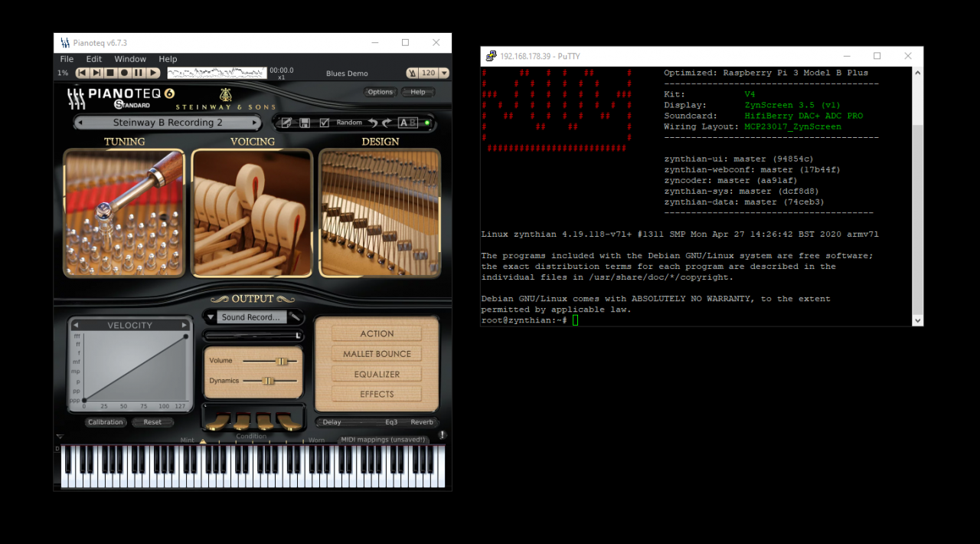Image resolution: width=980 pixels, height=544 pixels.
Task: Open the EFFECTS panel
Action: coord(377,395)
